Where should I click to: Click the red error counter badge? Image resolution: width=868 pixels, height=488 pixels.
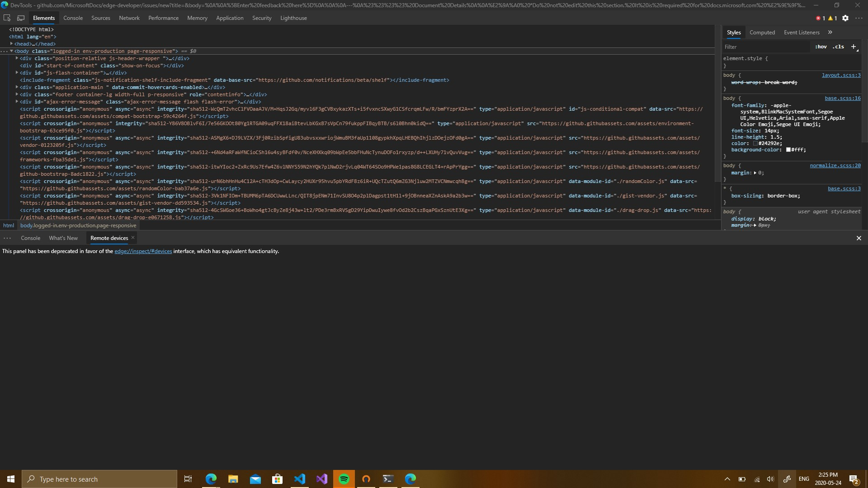pos(819,18)
